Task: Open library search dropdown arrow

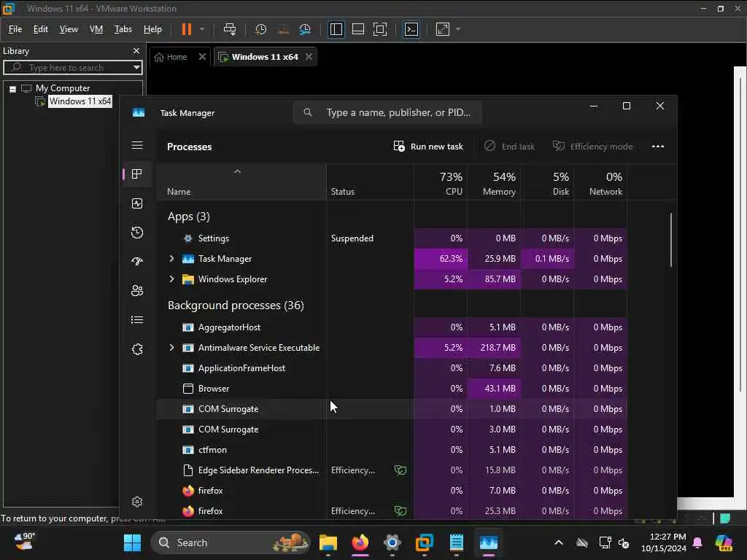Action: [x=136, y=68]
